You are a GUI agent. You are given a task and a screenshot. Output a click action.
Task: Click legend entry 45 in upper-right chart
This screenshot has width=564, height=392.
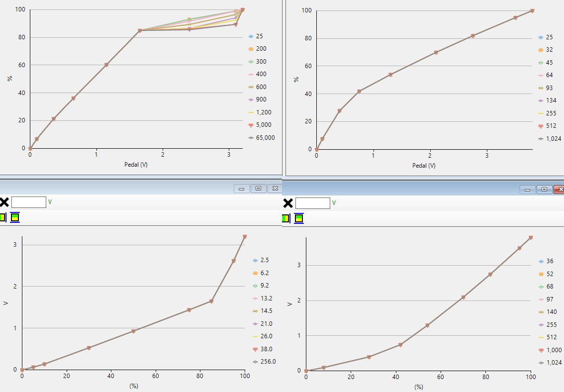546,63
